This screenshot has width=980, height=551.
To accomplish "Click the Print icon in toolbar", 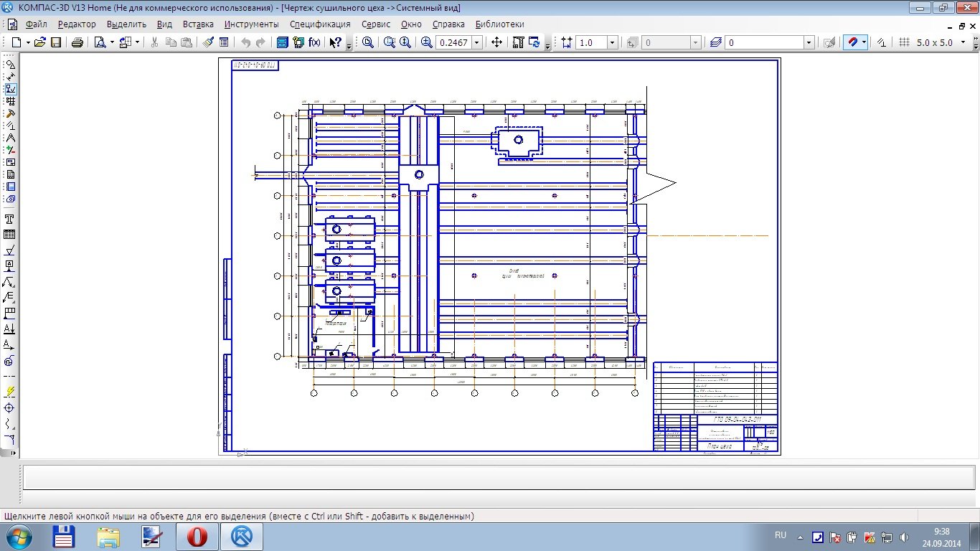I will click(77, 42).
